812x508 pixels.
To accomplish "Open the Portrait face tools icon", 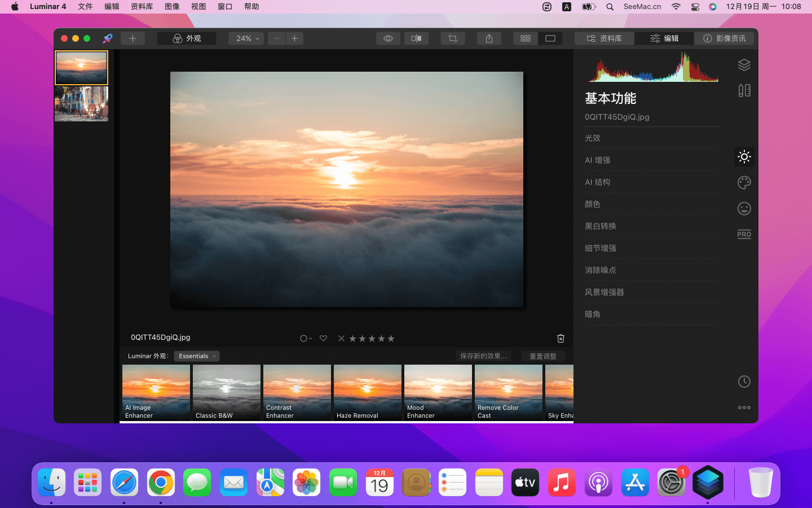I will point(744,209).
